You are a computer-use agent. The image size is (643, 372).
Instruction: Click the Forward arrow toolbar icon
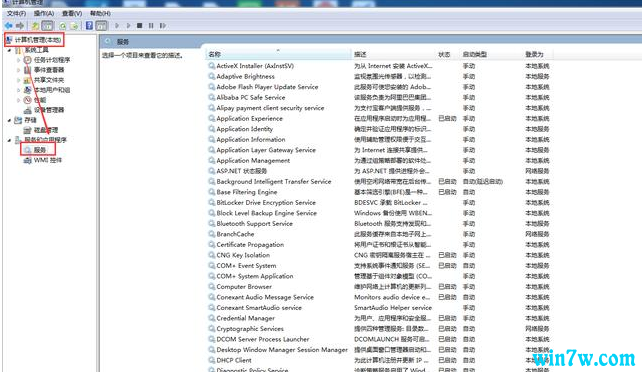coord(20,26)
